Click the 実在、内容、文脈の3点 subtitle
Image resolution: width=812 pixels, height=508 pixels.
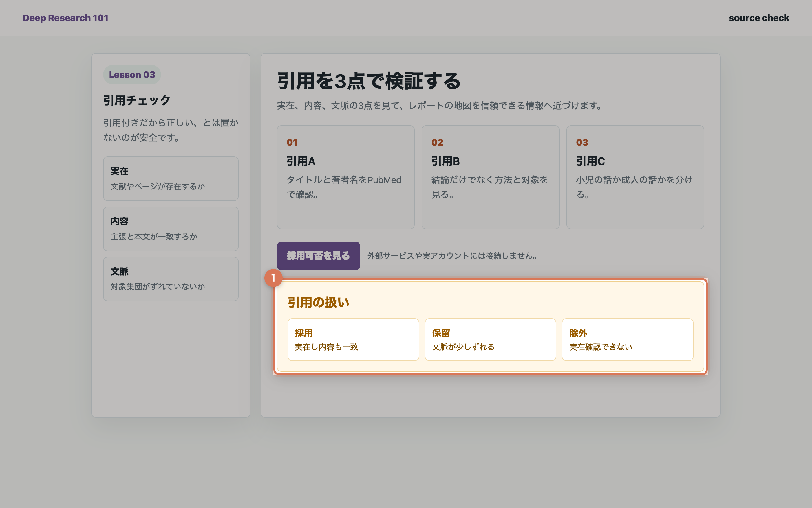click(x=440, y=106)
